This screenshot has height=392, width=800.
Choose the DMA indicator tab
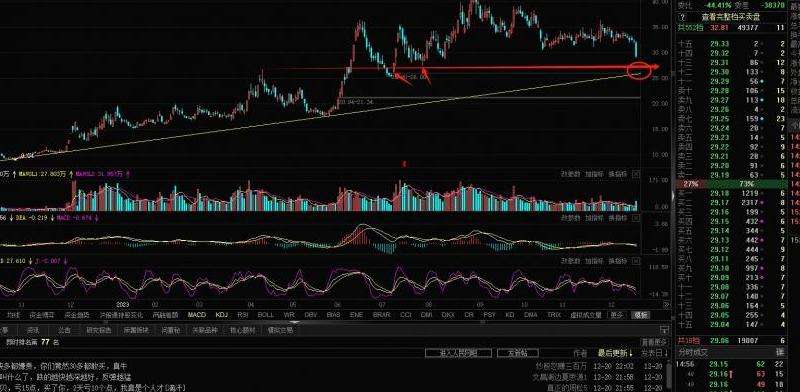point(531,315)
